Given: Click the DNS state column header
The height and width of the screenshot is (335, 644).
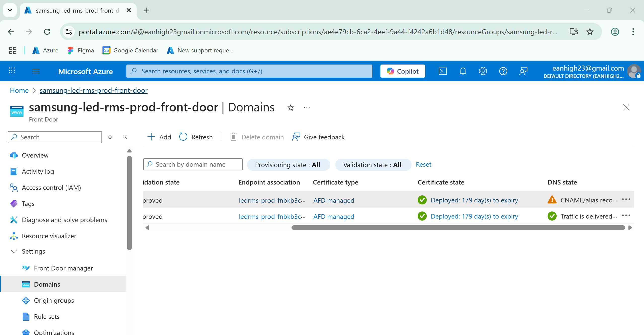Looking at the screenshot, I should click(562, 182).
